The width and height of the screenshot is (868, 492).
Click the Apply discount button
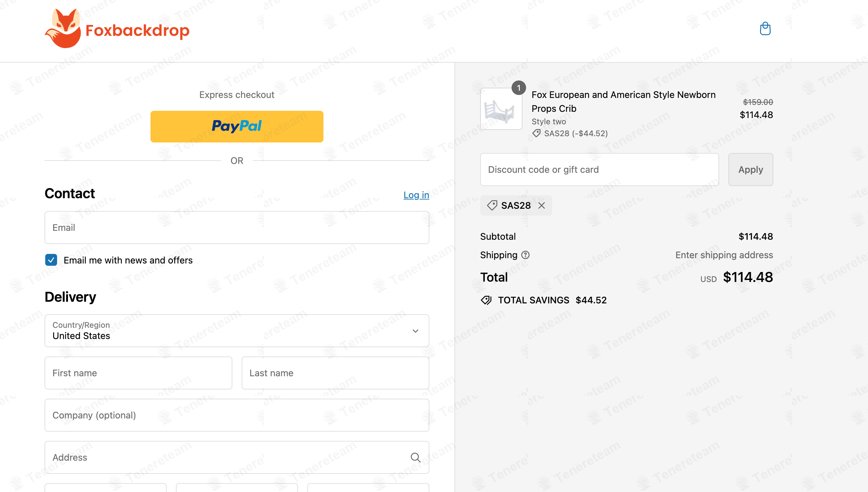750,169
